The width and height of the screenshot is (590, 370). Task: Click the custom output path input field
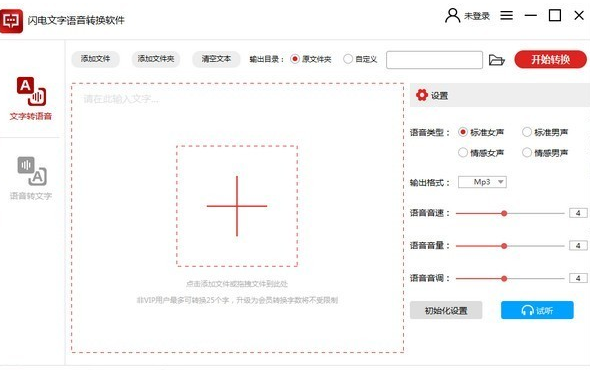(434, 60)
